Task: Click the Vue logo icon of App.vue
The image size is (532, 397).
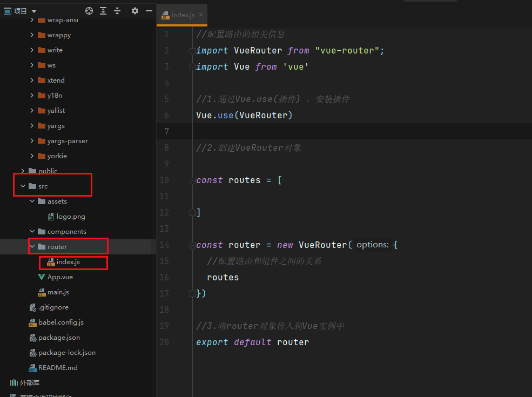Action: point(42,277)
